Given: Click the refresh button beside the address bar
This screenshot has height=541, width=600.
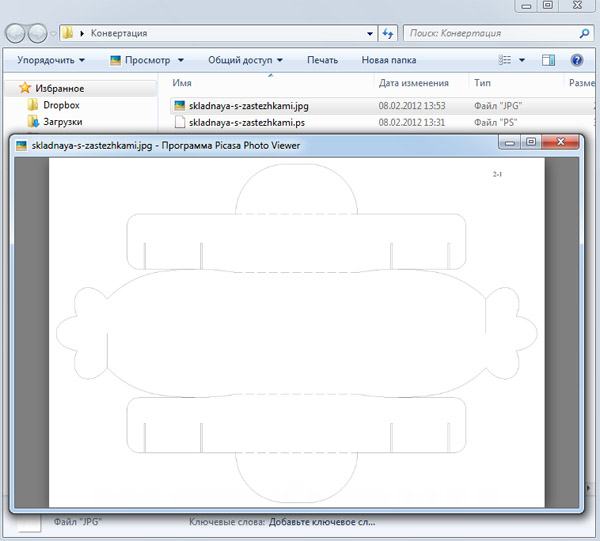Looking at the screenshot, I should (387, 33).
